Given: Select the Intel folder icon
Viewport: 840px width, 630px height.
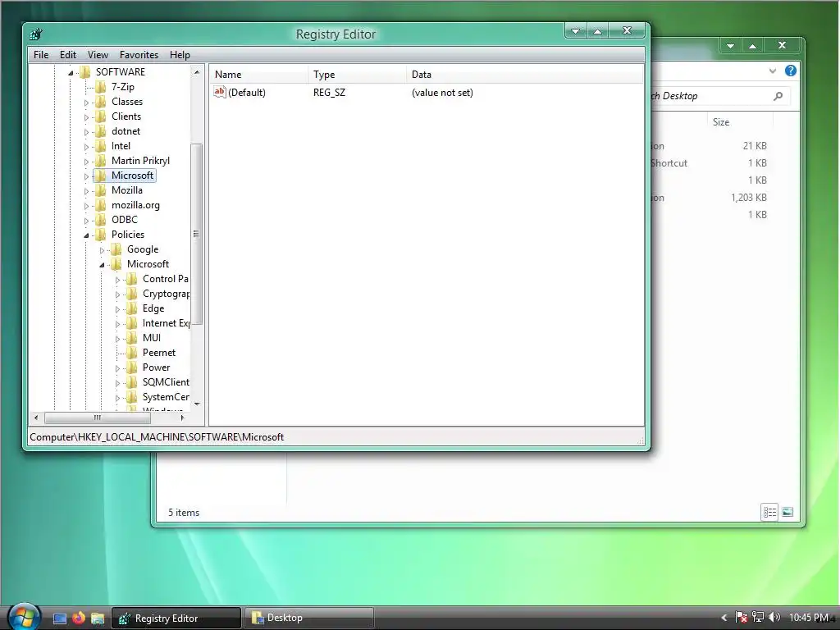Looking at the screenshot, I should [x=100, y=146].
